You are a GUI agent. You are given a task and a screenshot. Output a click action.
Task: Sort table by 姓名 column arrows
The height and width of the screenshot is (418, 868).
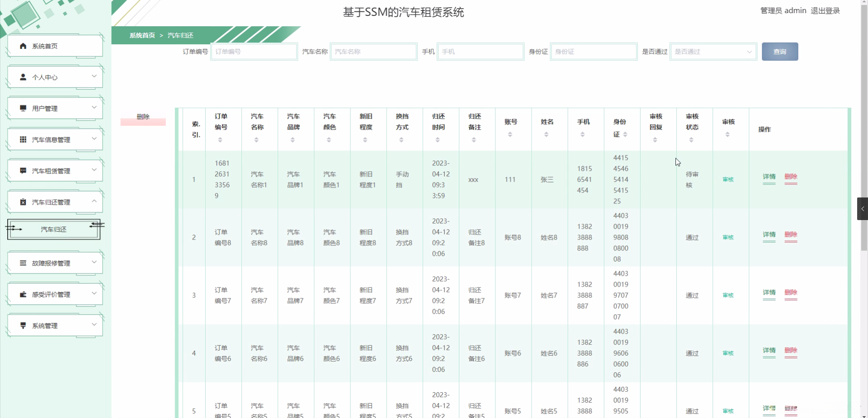[546, 135]
